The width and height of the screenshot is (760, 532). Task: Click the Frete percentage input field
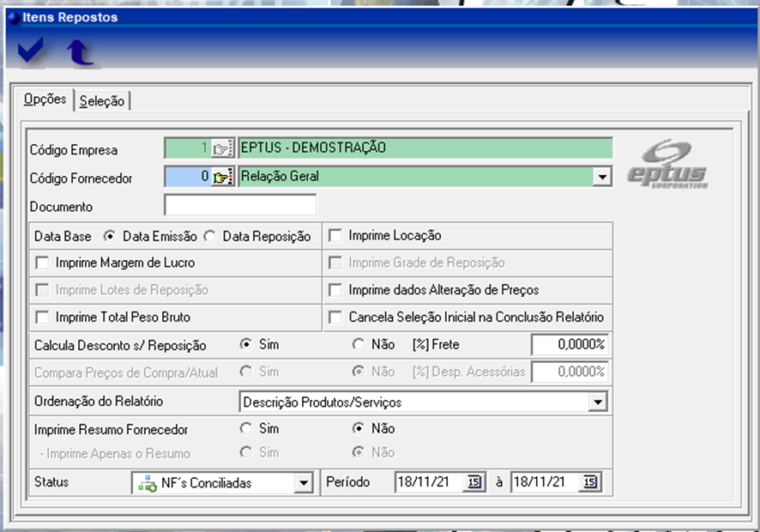tap(570, 345)
